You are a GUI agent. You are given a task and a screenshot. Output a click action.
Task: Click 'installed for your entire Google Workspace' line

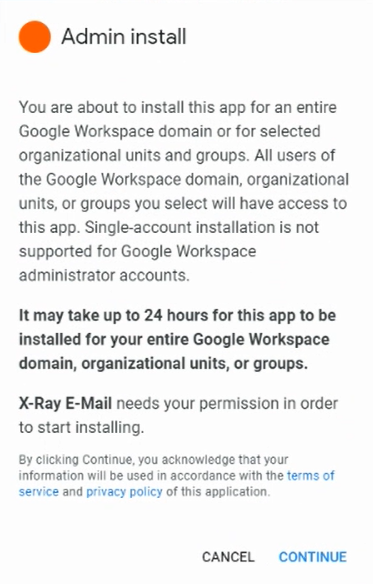tap(174, 339)
